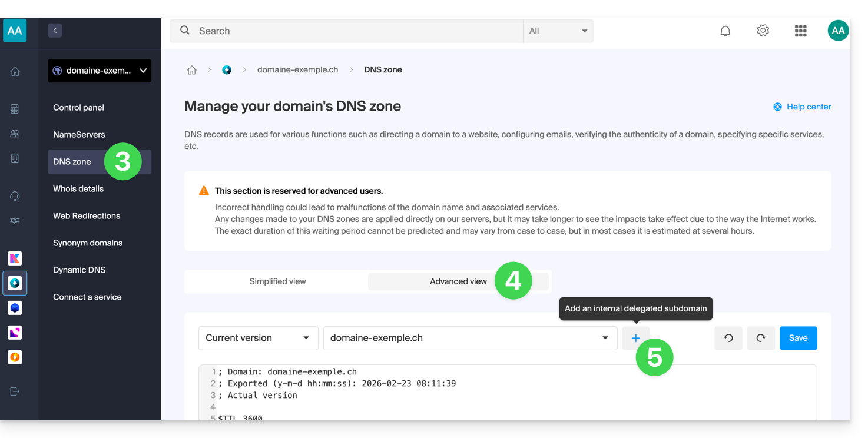The height and width of the screenshot is (438, 868).
Task: Switch to Simplified view
Action: [x=277, y=281]
